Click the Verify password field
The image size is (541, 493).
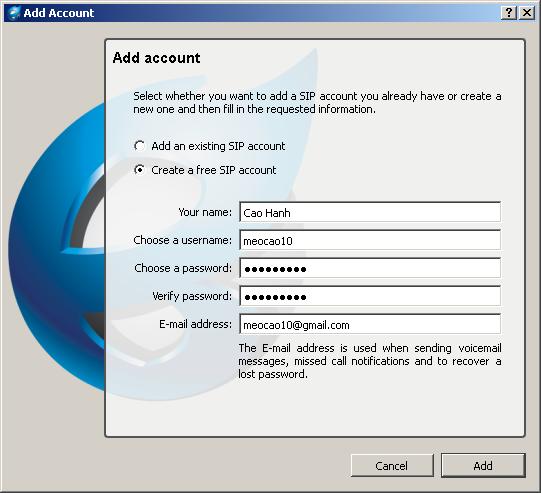point(370,296)
